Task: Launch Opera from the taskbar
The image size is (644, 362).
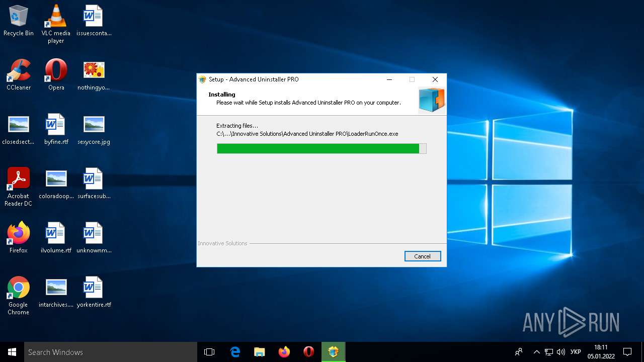Action: click(x=309, y=352)
